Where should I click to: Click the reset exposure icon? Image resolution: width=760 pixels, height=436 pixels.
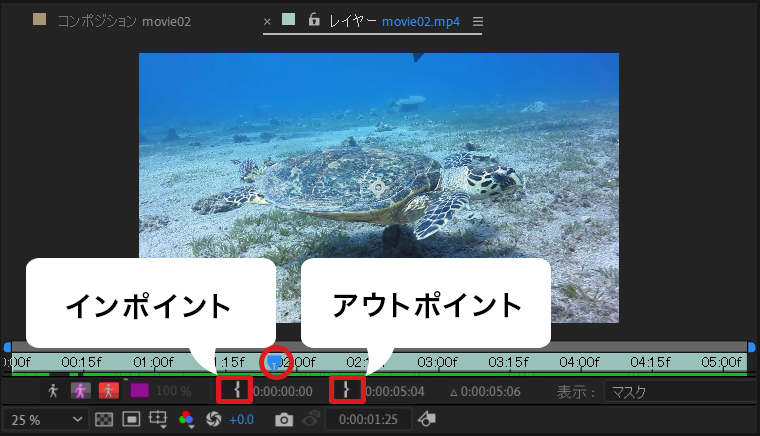click(x=212, y=420)
